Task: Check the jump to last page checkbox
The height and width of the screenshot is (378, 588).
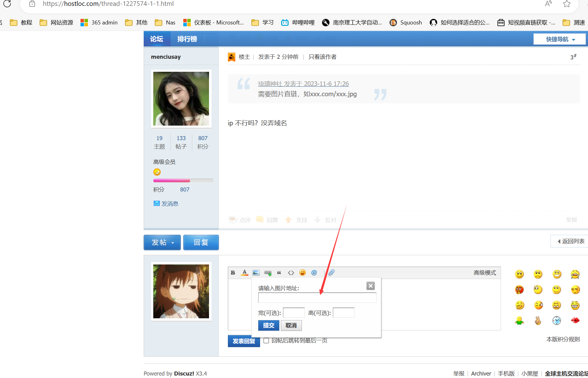Action: click(x=266, y=341)
